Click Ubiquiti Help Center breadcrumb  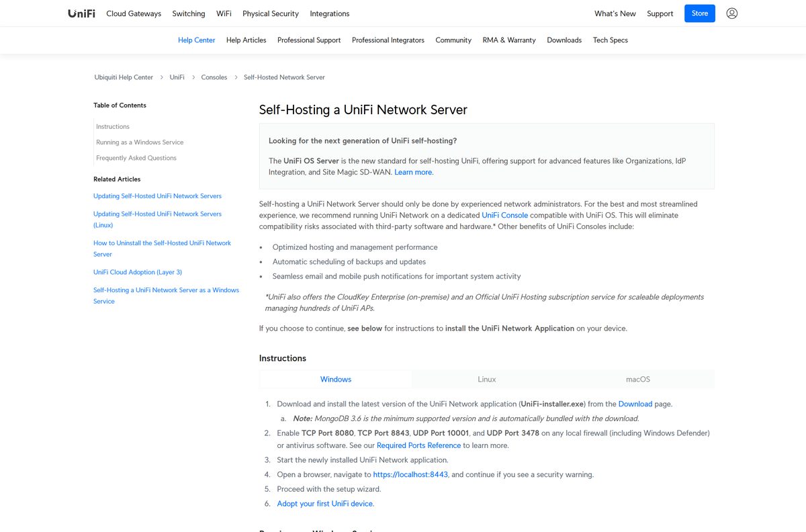(x=124, y=77)
